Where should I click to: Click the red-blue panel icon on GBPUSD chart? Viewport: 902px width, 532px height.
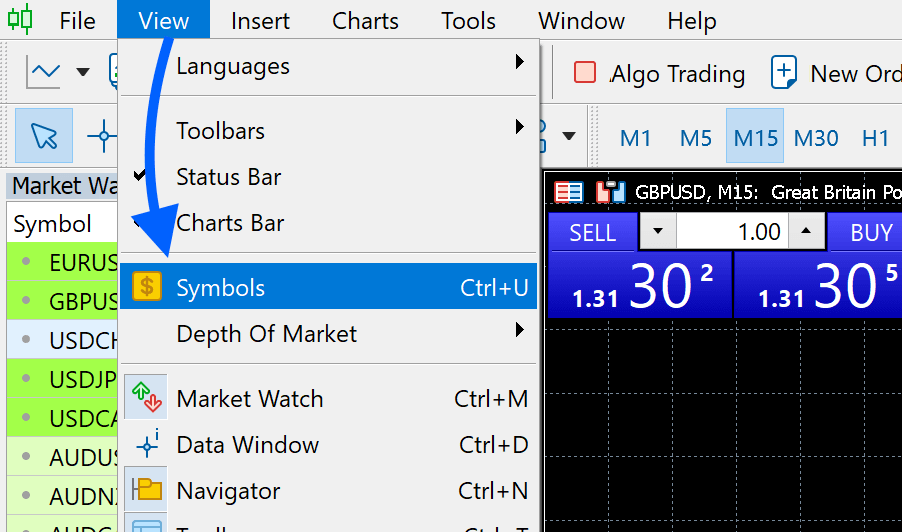568,192
